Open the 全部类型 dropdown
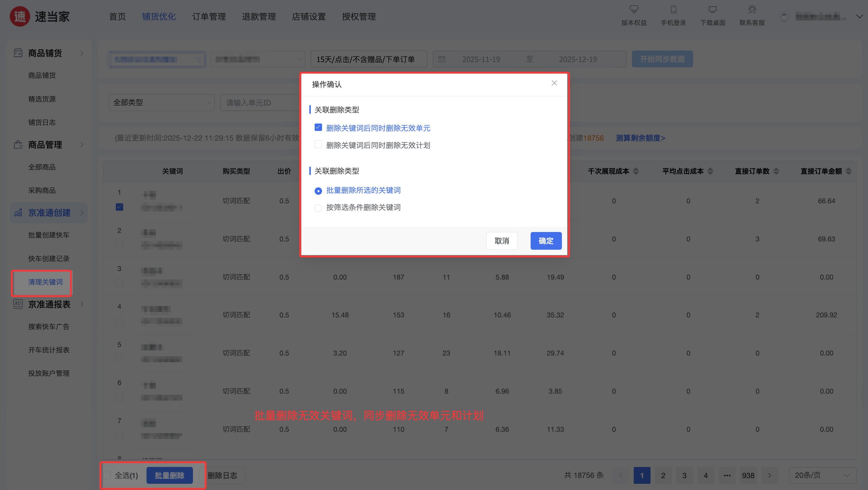Screen dimensions: 868x490 pyautogui.click(x=161, y=103)
